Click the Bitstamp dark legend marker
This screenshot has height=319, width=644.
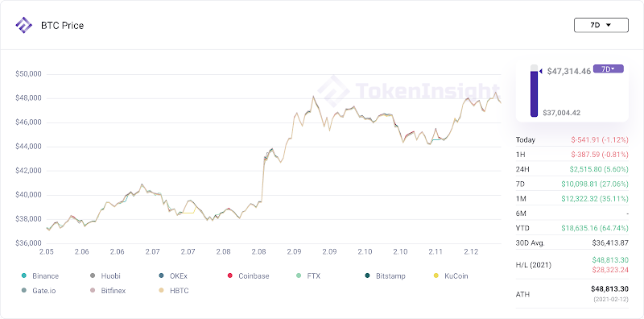click(368, 275)
